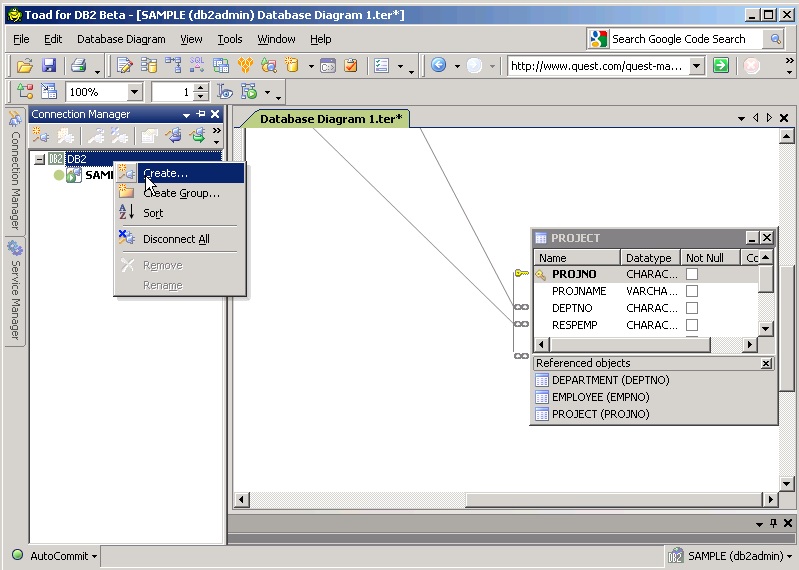Click PROJECT table vertical scrollbar down arrow

point(765,329)
